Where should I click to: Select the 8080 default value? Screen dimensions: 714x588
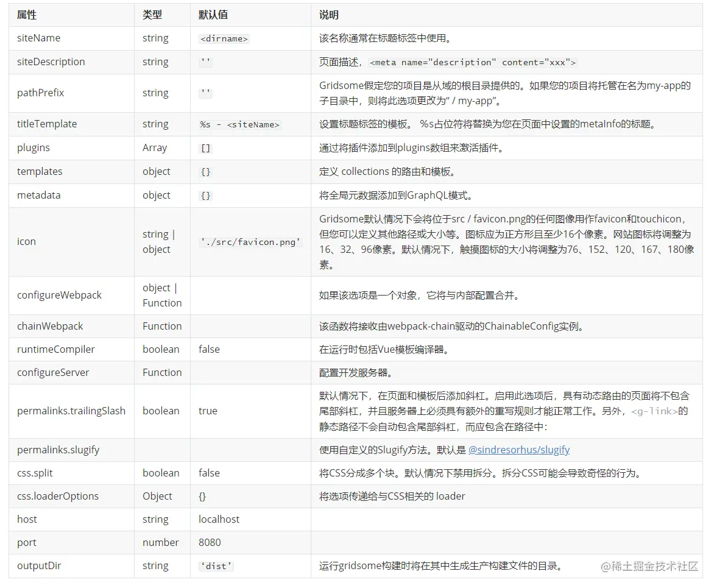pyautogui.click(x=210, y=543)
